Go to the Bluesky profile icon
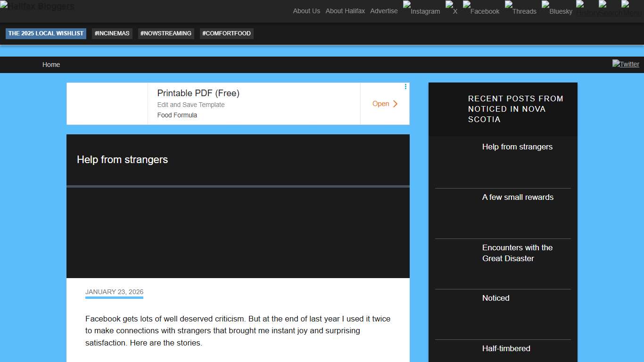The width and height of the screenshot is (644, 362). tap(557, 8)
